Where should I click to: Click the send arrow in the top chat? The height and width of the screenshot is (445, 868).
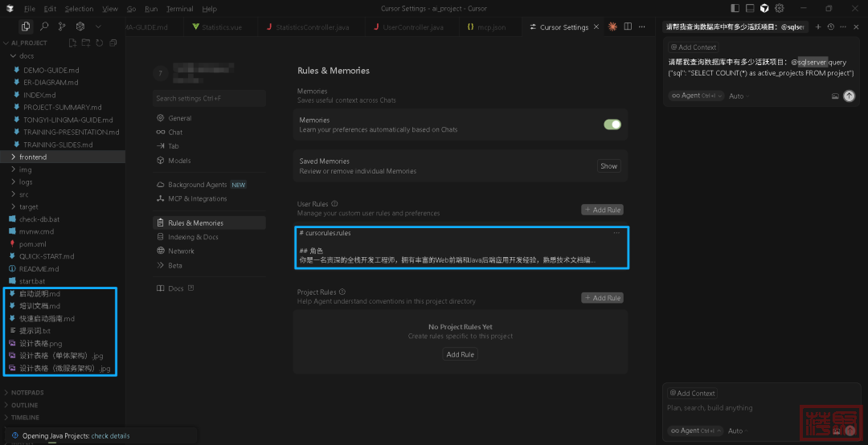pos(849,96)
